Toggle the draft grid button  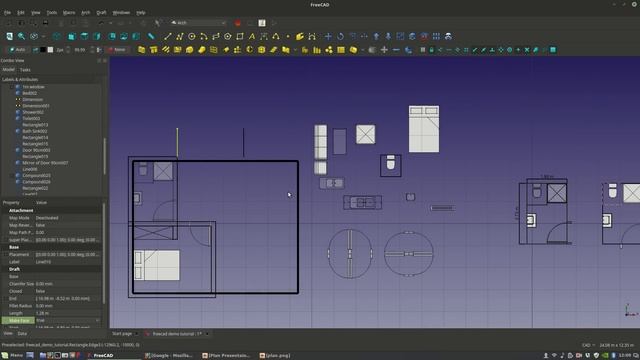[423, 50]
